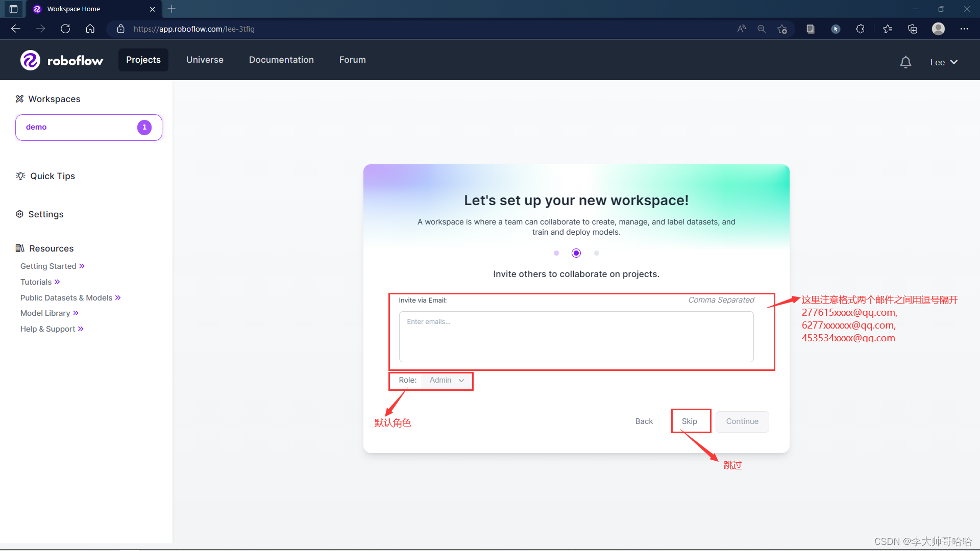Open the browser favorites star list
This screenshot has width=980, height=551.
(x=888, y=29)
